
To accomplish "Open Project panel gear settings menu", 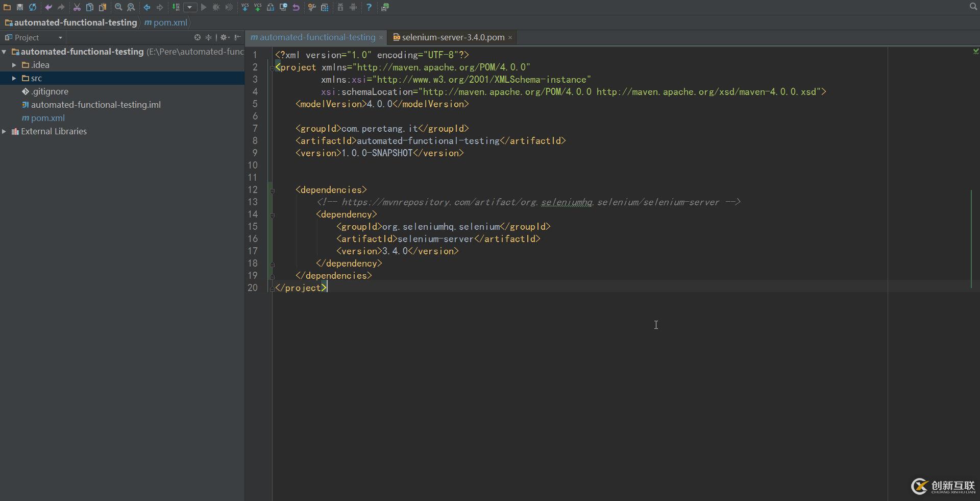I will coord(225,37).
